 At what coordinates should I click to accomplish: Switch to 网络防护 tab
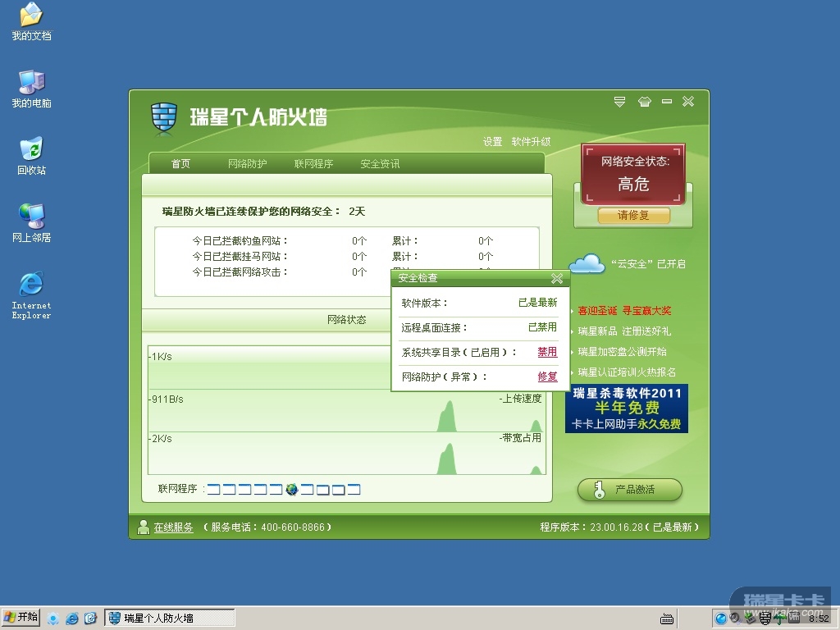248,163
